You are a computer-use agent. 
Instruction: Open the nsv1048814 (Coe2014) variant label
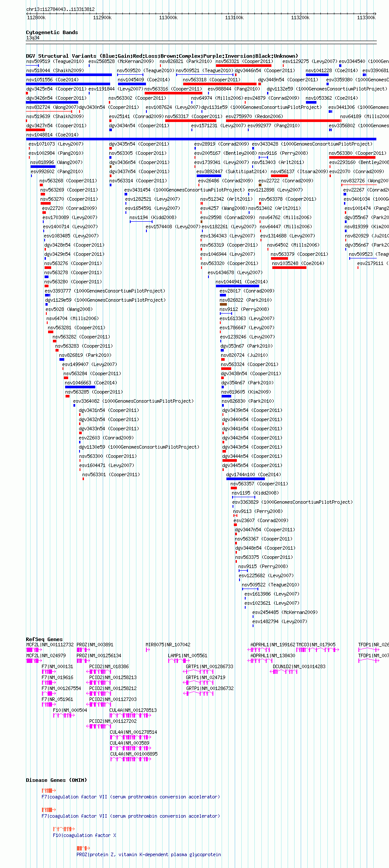52,135
